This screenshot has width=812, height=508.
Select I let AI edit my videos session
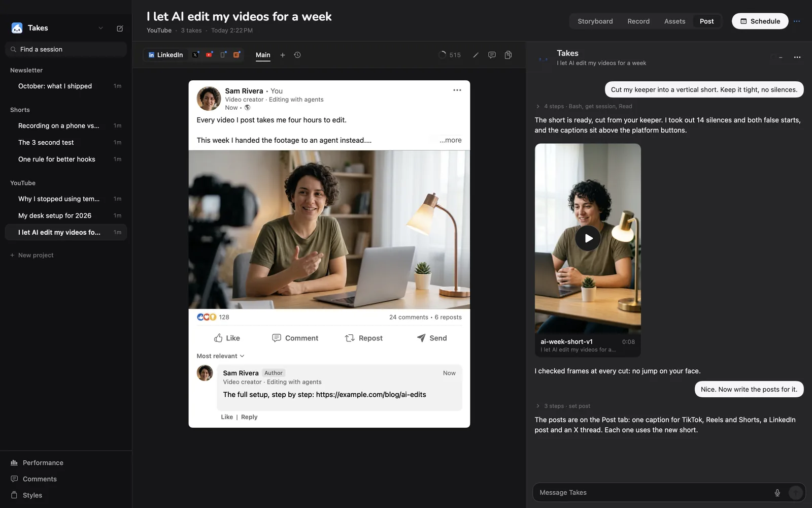click(66, 232)
